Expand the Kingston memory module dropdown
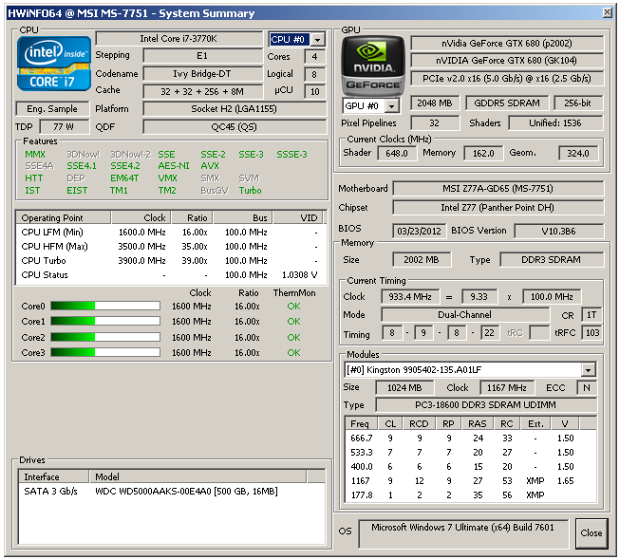This screenshot has width=620, height=560. (x=588, y=370)
